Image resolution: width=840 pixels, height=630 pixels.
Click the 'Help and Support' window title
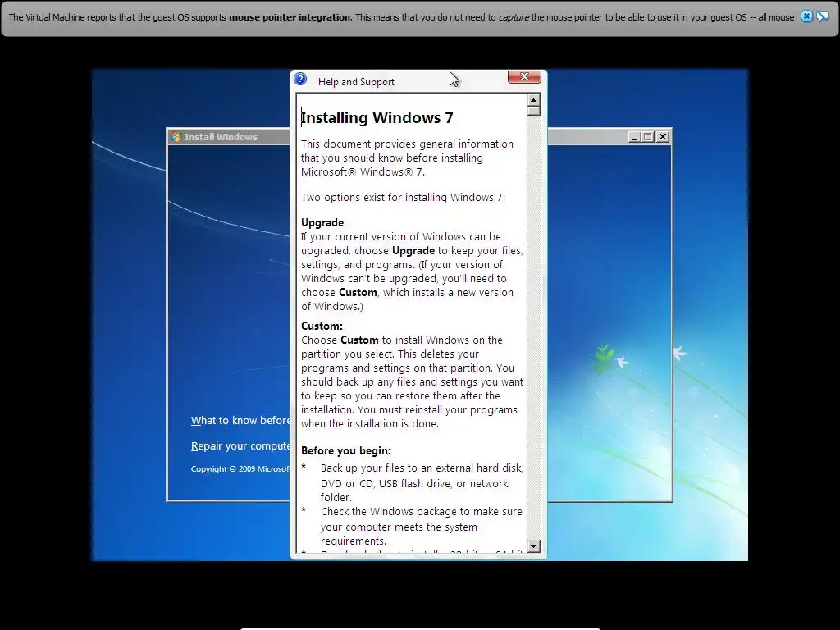coord(356,82)
